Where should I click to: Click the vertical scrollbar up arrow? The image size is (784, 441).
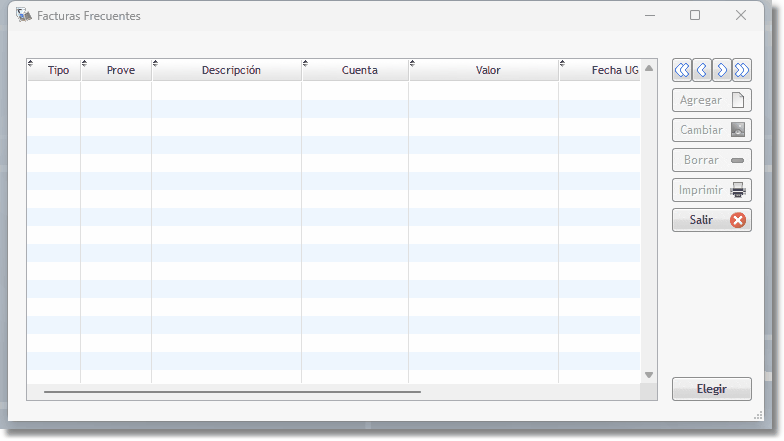coord(649,69)
